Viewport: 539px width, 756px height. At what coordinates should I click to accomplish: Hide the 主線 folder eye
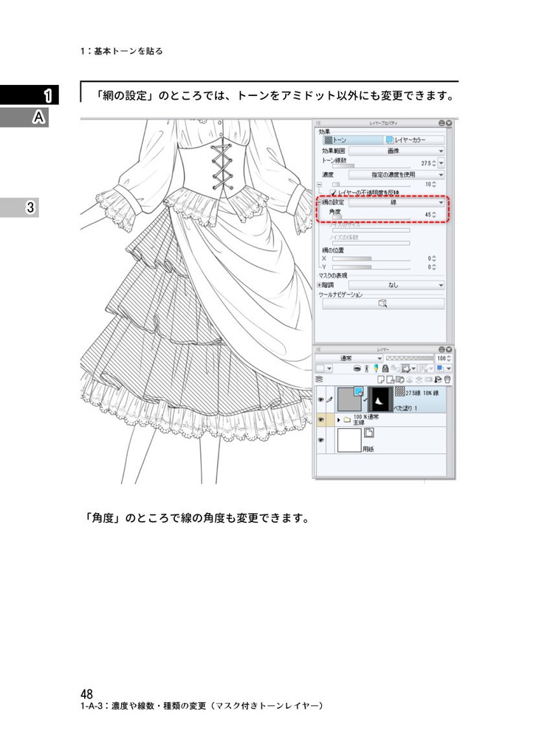tap(320, 420)
